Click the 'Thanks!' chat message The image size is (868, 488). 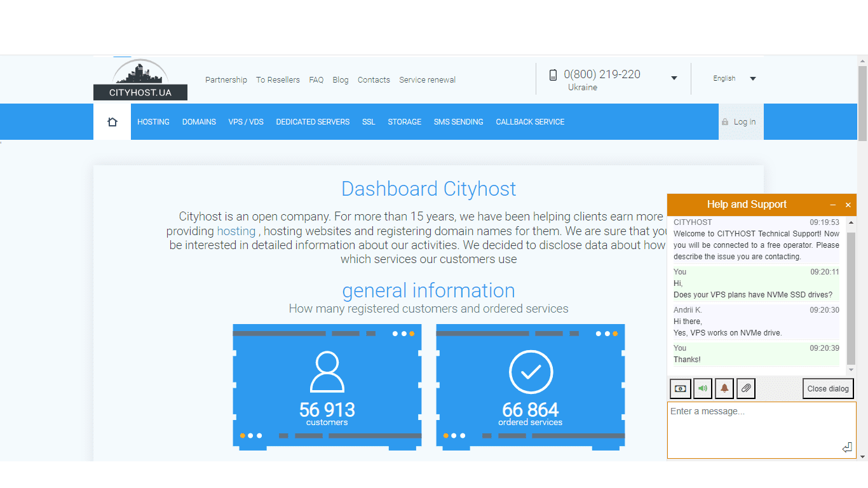[687, 360]
